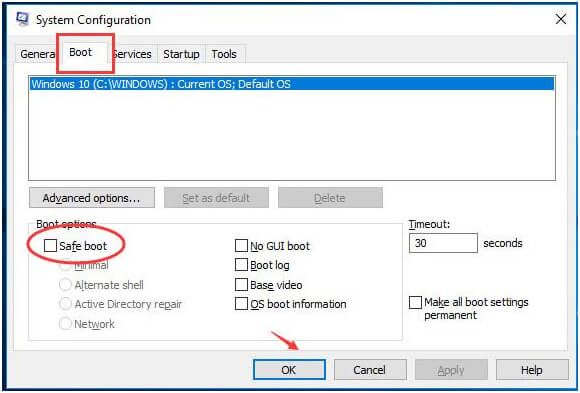The image size is (580, 393).
Task: Check the Base video option
Action: coord(241,284)
